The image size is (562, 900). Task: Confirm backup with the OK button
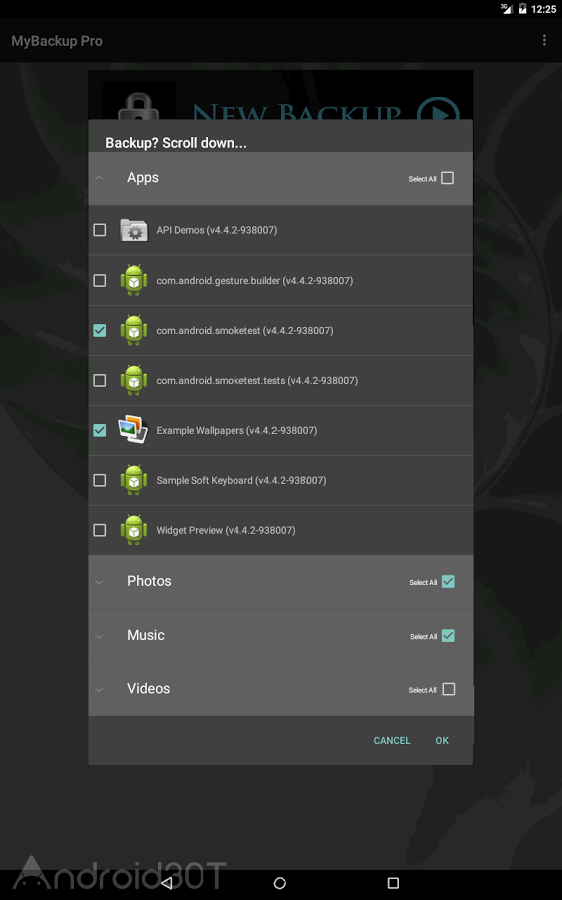[442, 740]
